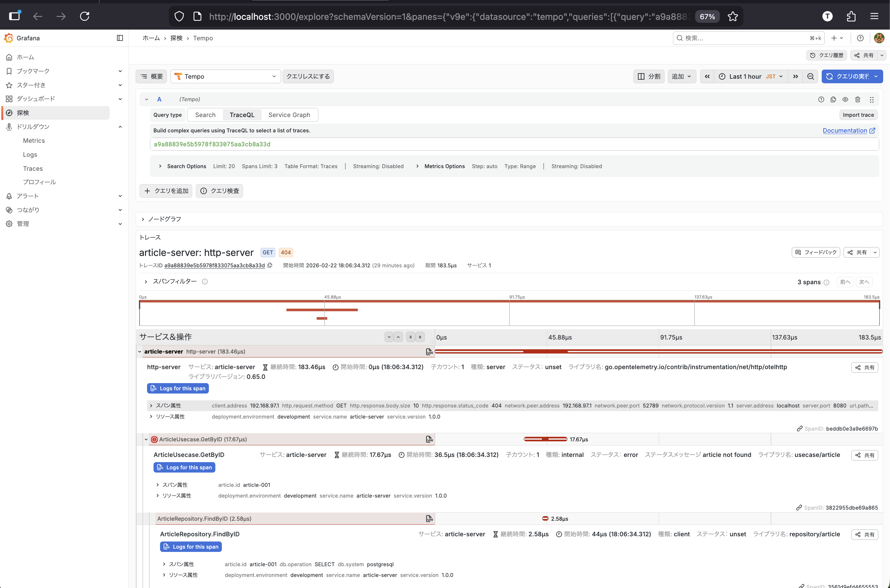Click the copy trace ID icon

(270, 265)
